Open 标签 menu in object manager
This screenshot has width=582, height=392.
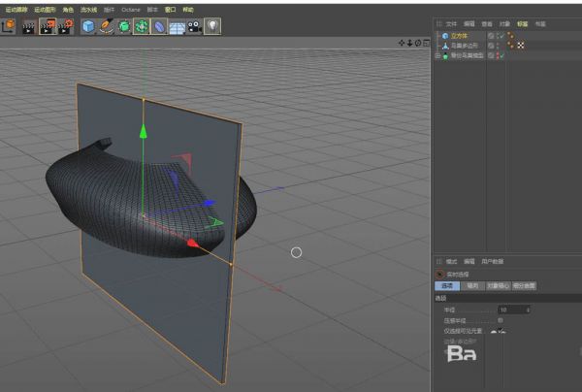[x=522, y=23]
